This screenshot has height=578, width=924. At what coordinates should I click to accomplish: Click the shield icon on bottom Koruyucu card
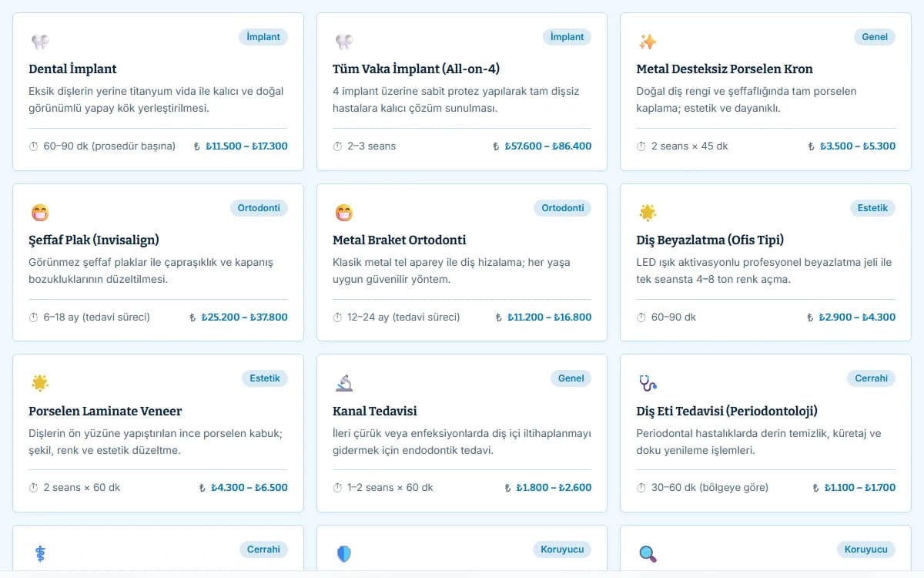coord(344,553)
